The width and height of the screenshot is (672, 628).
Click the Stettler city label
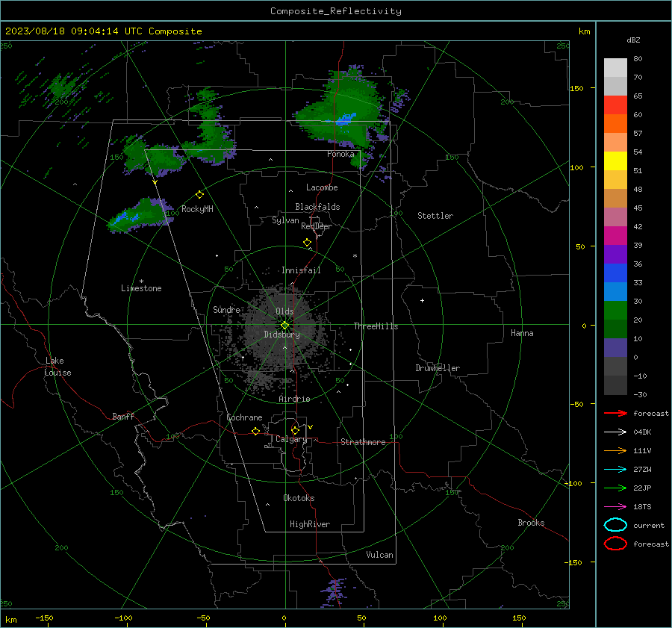click(435, 216)
